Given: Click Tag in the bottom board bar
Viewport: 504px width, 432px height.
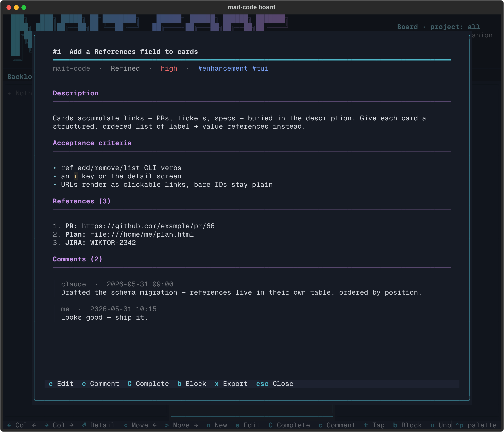Looking at the screenshot, I should tap(374, 425).
